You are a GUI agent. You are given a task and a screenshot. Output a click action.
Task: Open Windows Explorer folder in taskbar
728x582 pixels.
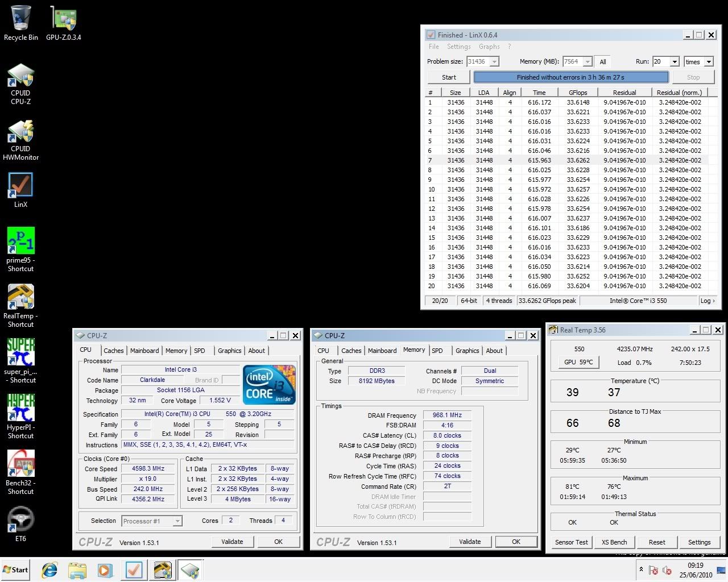click(77, 570)
